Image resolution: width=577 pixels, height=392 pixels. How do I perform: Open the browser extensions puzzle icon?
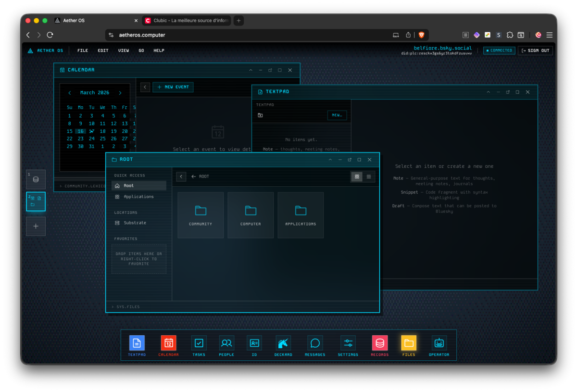510,35
